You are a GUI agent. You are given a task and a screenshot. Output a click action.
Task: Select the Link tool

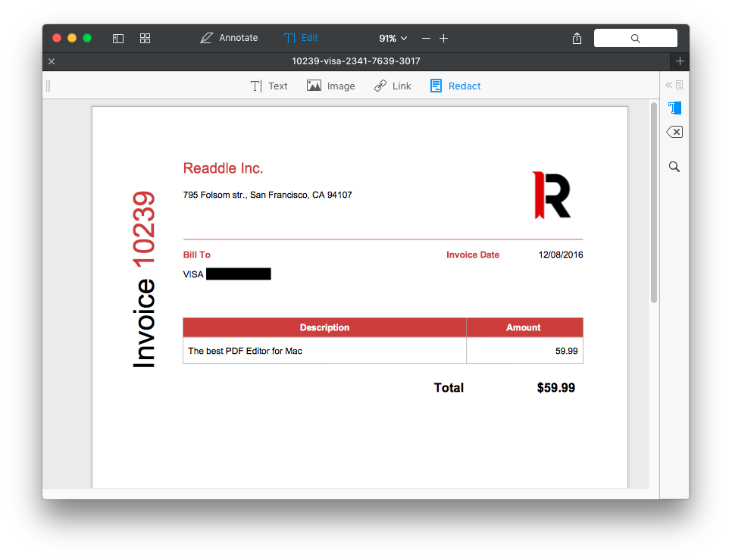393,86
